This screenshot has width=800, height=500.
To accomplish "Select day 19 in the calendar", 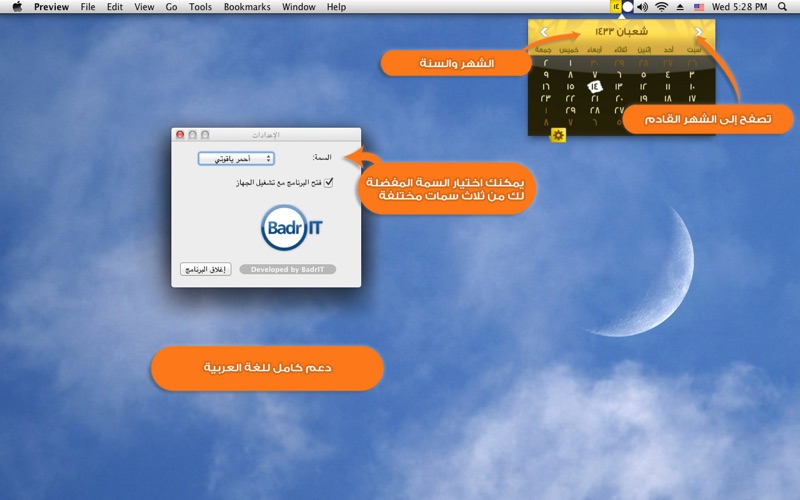I will coord(643,98).
